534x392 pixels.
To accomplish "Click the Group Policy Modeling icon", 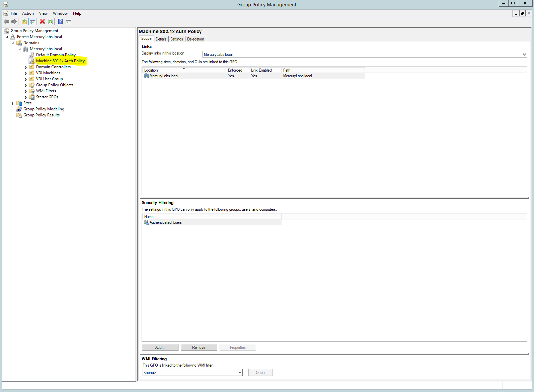I will point(19,109).
